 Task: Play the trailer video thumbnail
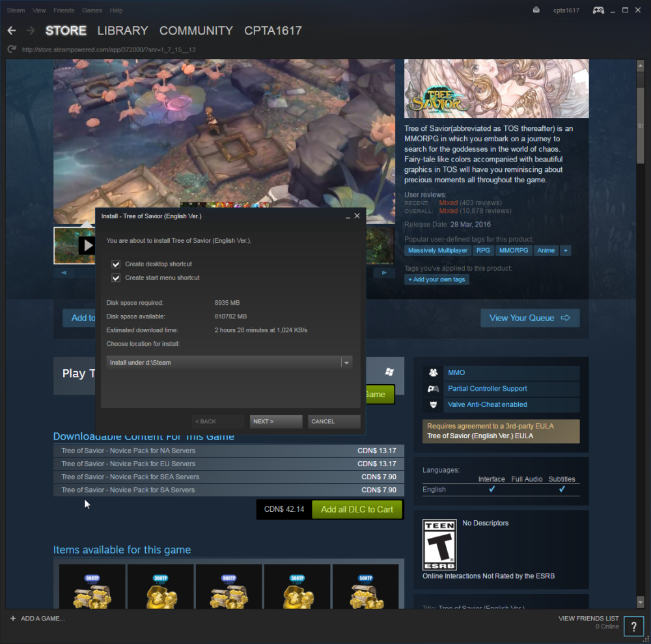click(74, 245)
